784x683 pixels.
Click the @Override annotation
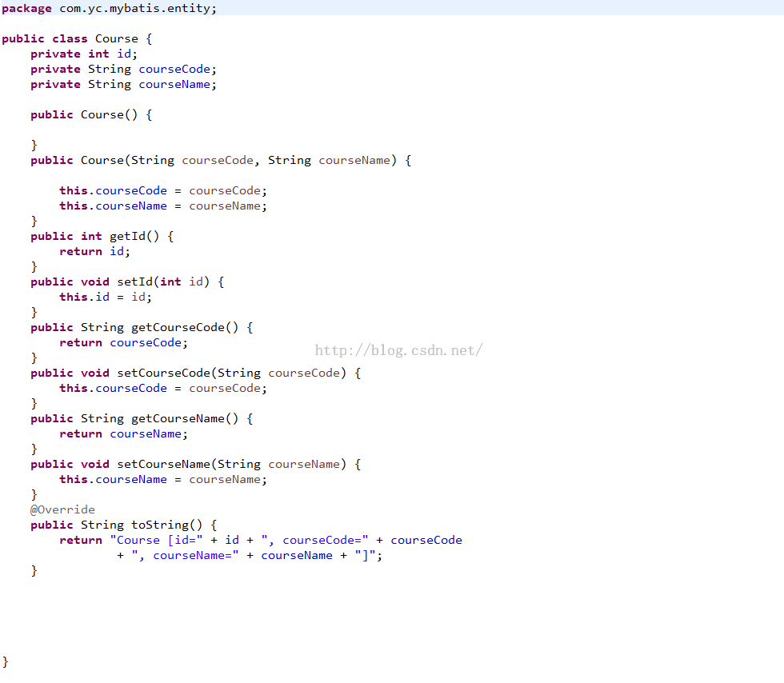(x=62, y=509)
